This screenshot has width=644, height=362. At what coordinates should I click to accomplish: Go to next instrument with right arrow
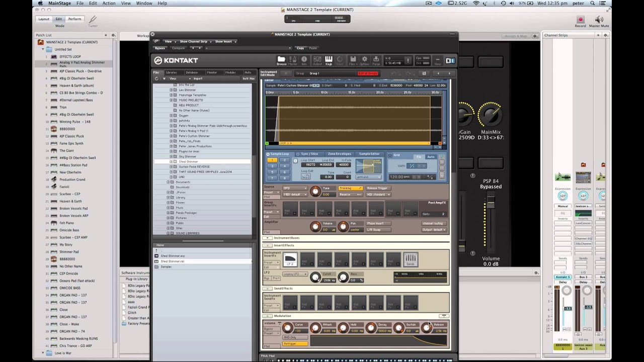tap(449, 73)
